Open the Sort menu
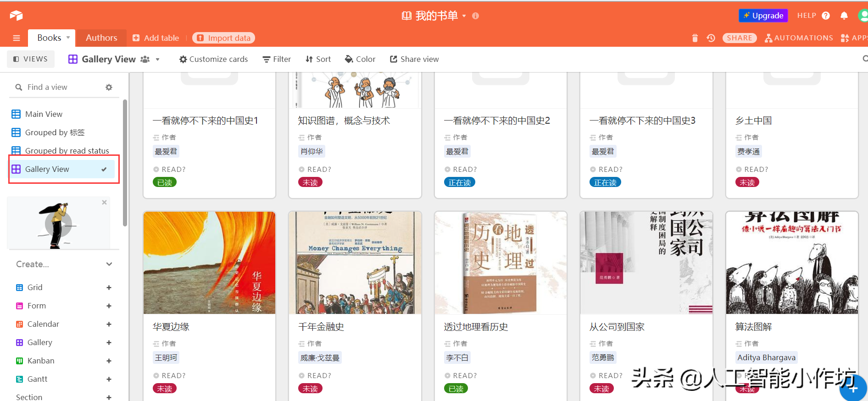Image resolution: width=868 pixels, height=401 pixels. click(318, 59)
